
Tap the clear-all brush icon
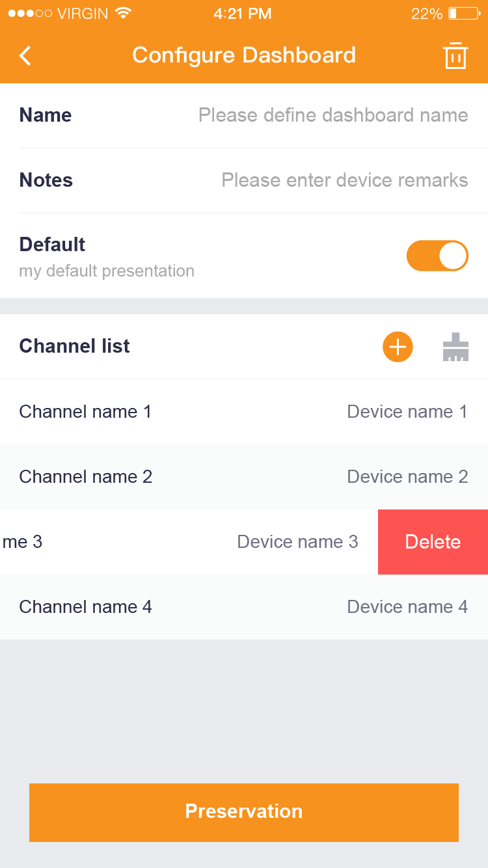tap(455, 347)
